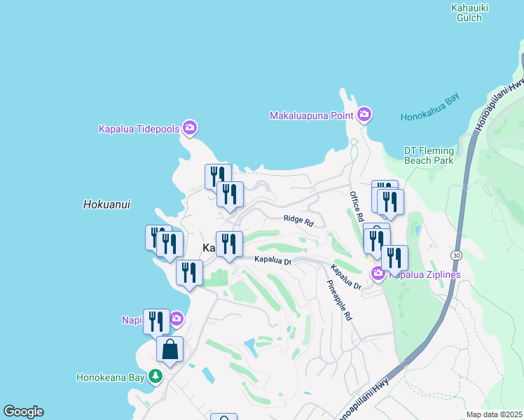Screen dimensions: 524x420
Task: Click the Honokahua Bay water label
Action: click(429, 107)
